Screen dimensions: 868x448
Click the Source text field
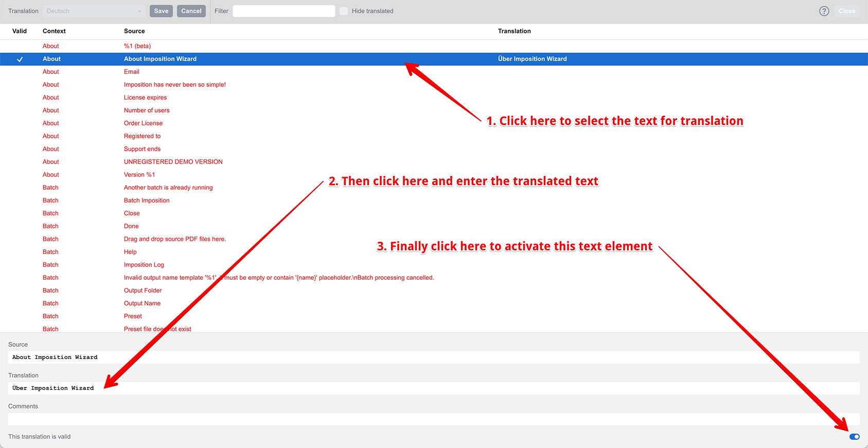click(x=434, y=357)
